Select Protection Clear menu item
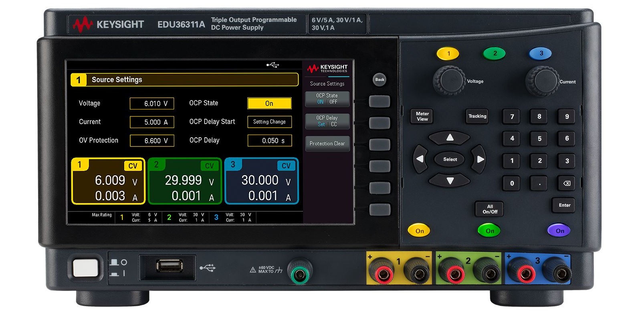This screenshot has height=319, width=644. coord(327,144)
